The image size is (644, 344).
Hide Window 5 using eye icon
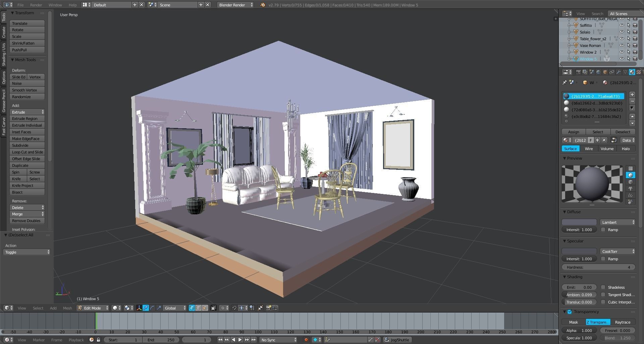pyautogui.click(x=622, y=59)
